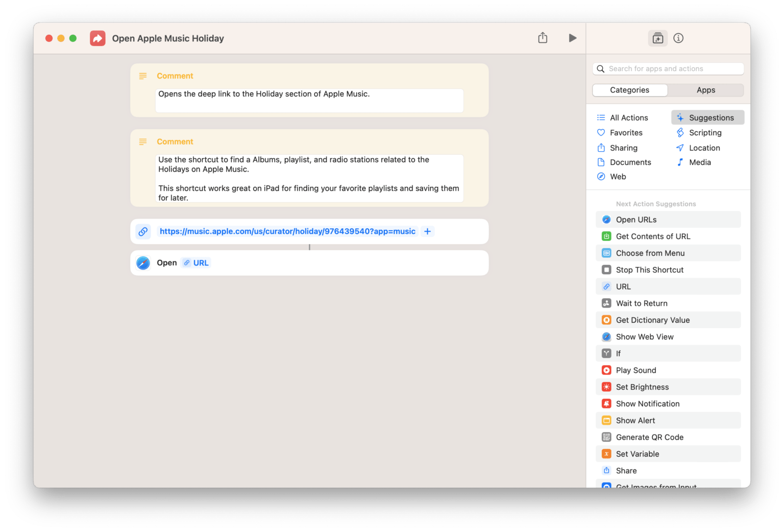Select the URL variable token in Open action

(197, 263)
